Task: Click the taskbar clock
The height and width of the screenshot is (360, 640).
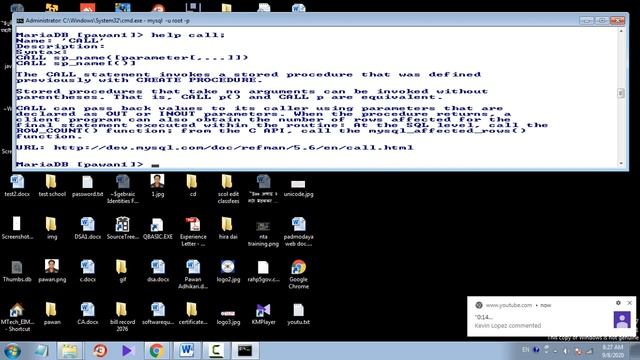Action: (x=612, y=351)
